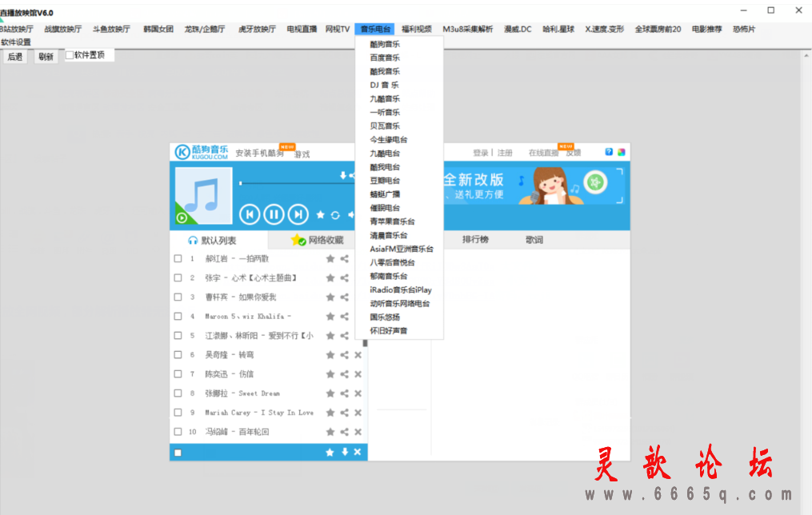Open the 战旗放映厅 menu
The image size is (812, 515).
(63, 29)
